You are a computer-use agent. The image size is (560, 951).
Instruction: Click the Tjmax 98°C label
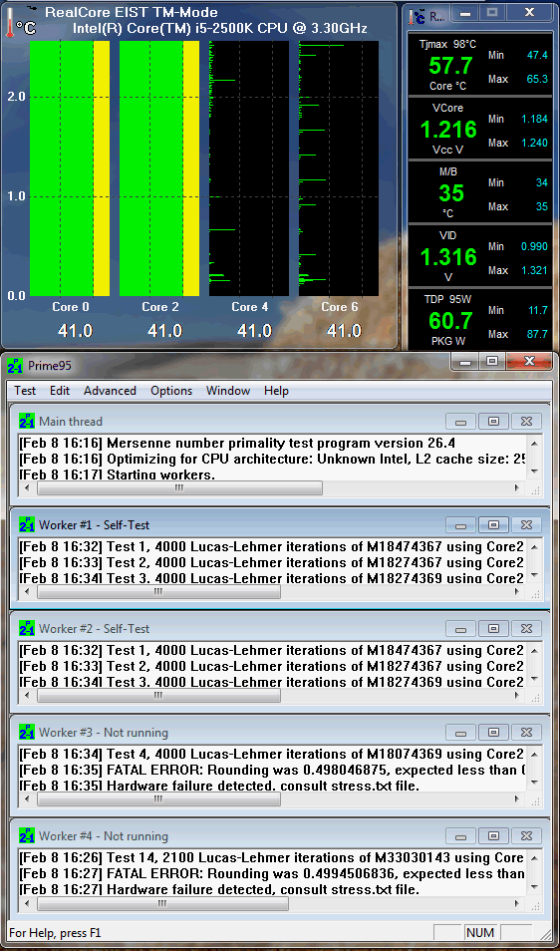point(447,44)
